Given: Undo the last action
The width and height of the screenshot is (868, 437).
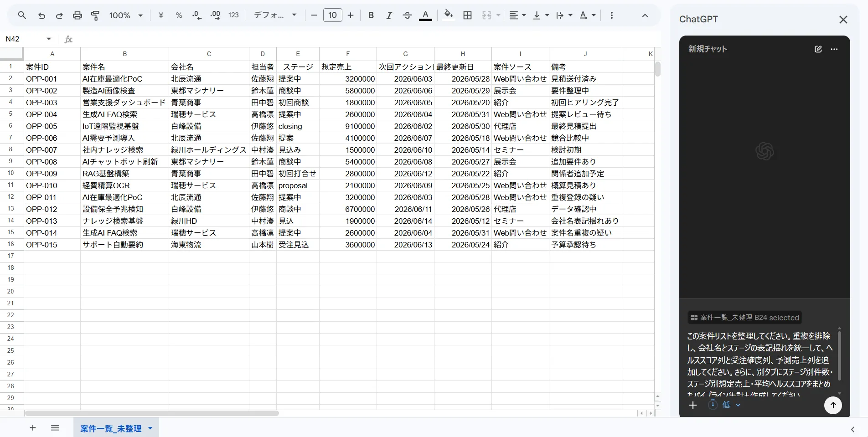Looking at the screenshot, I should click(x=41, y=15).
